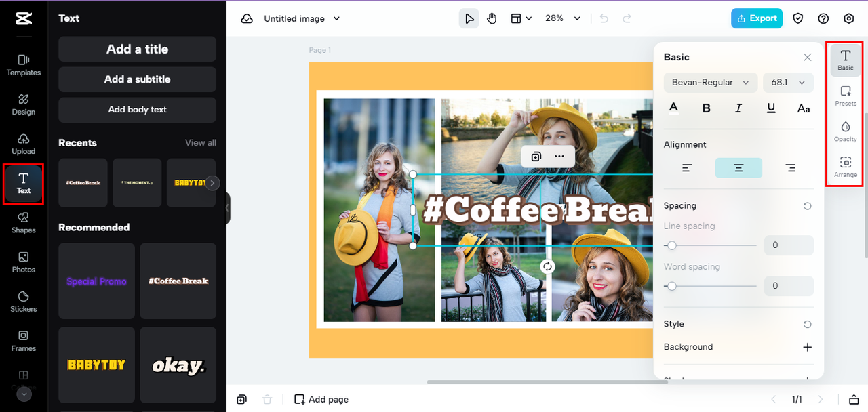Choose the BABYTOY recommended text style

[x=96, y=365]
